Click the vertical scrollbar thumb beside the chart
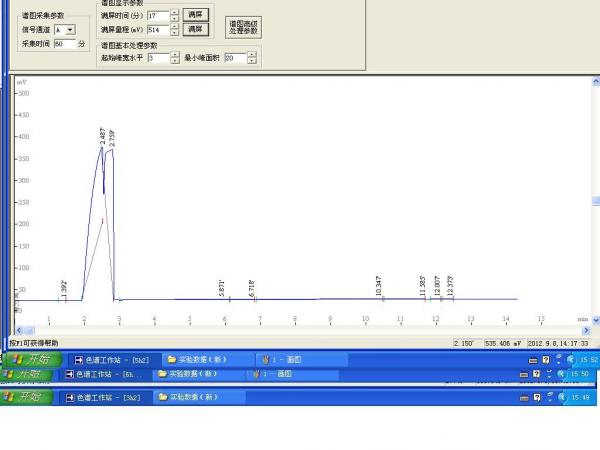The width and height of the screenshot is (600, 450). coord(596,201)
